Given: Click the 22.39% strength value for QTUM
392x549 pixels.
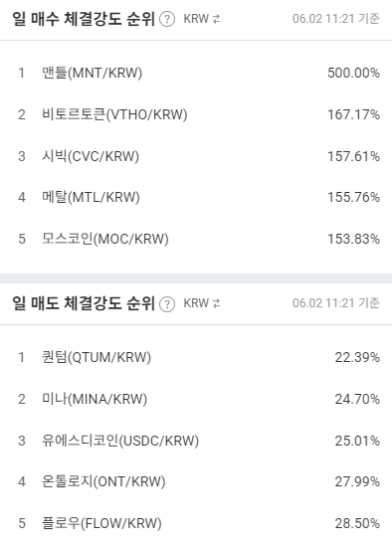Looking at the screenshot, I should click(x=357, y=357).
